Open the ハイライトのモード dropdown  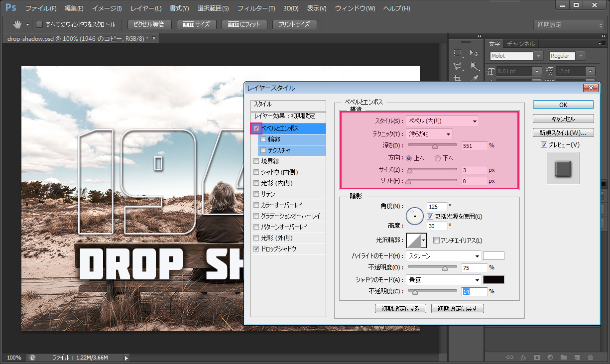[443, 256]
